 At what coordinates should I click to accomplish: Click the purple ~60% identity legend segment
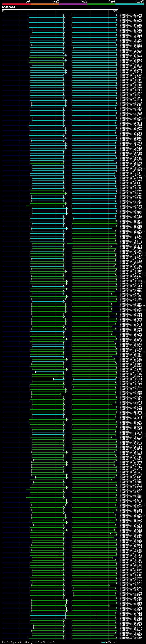pos(73,4)
